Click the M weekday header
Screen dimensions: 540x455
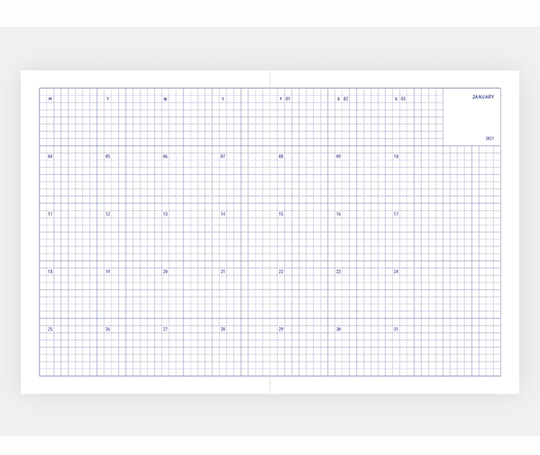click(x=50, y=99)
